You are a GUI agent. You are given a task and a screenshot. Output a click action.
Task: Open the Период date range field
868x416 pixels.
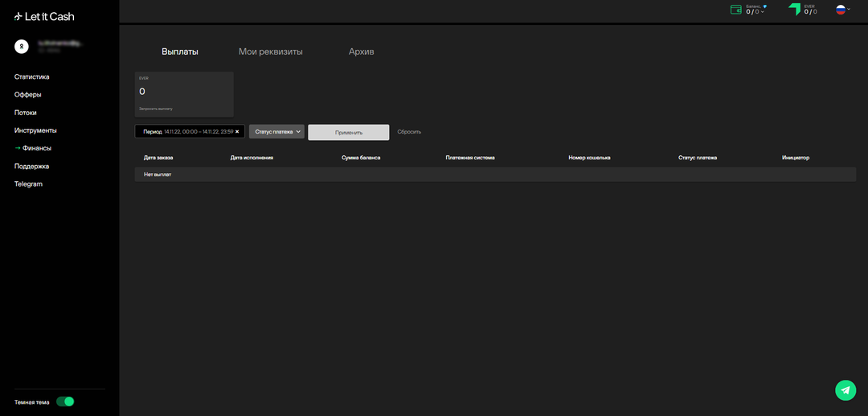(x=188, y=132)
